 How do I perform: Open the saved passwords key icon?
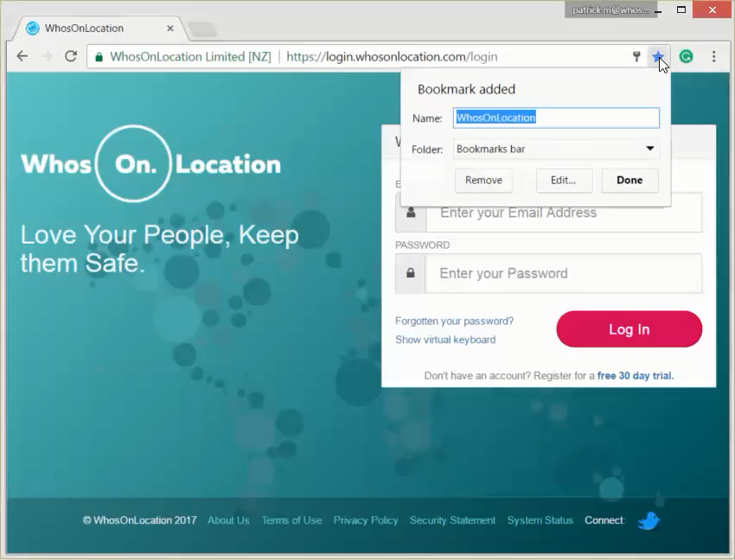point(637,56)
